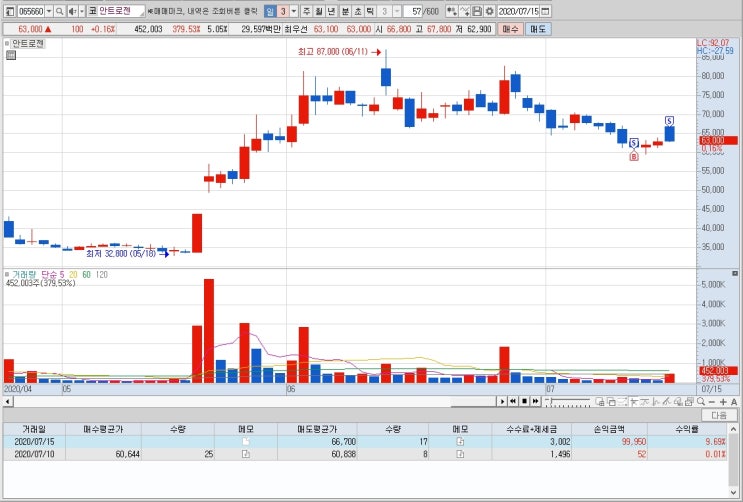Image resolution: width=743 pixels, height=502 pixels.
Task: Click the 매수평균가 column header
Action: click(103, 429)
